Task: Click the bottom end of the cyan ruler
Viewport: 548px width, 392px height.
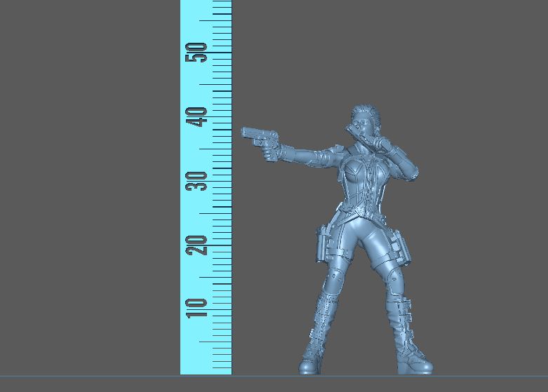Action: pyautogui.click(x=206, y=369)
